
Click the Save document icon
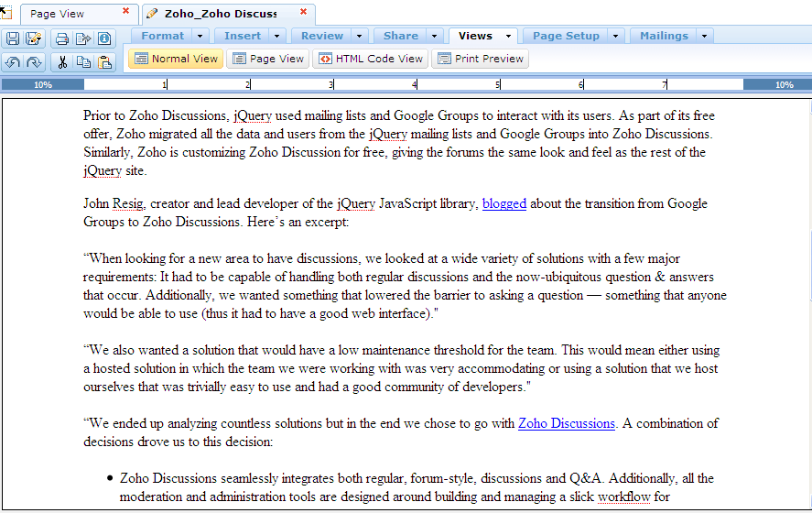[13, 38]
